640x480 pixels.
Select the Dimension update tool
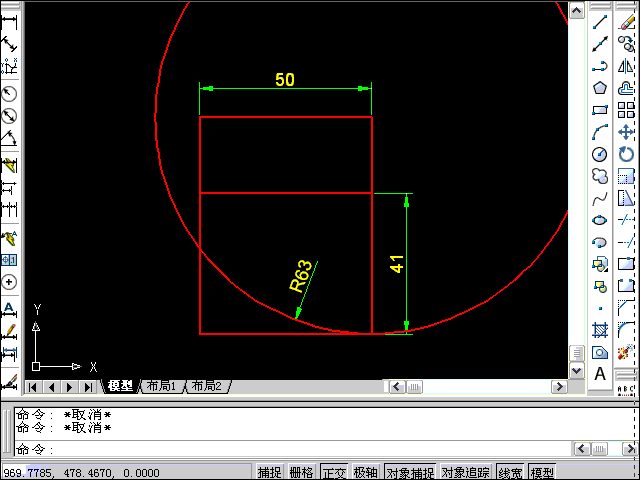pos(9,353)
